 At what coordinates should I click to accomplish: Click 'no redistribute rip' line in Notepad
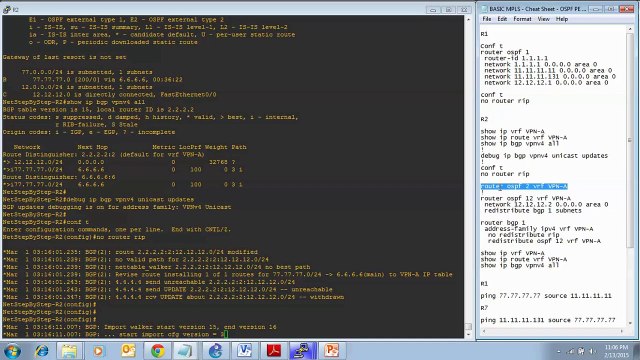point(524,235)
